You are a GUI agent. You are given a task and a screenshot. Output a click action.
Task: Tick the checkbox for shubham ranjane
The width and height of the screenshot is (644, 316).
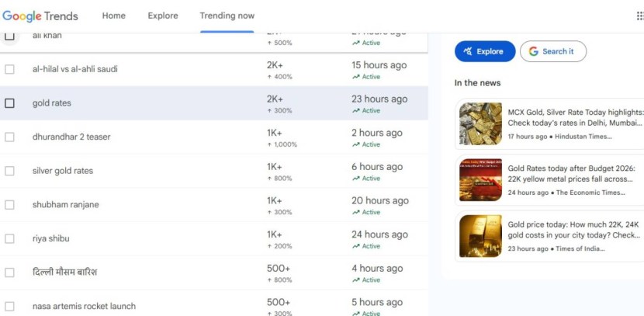click(10, 205)
